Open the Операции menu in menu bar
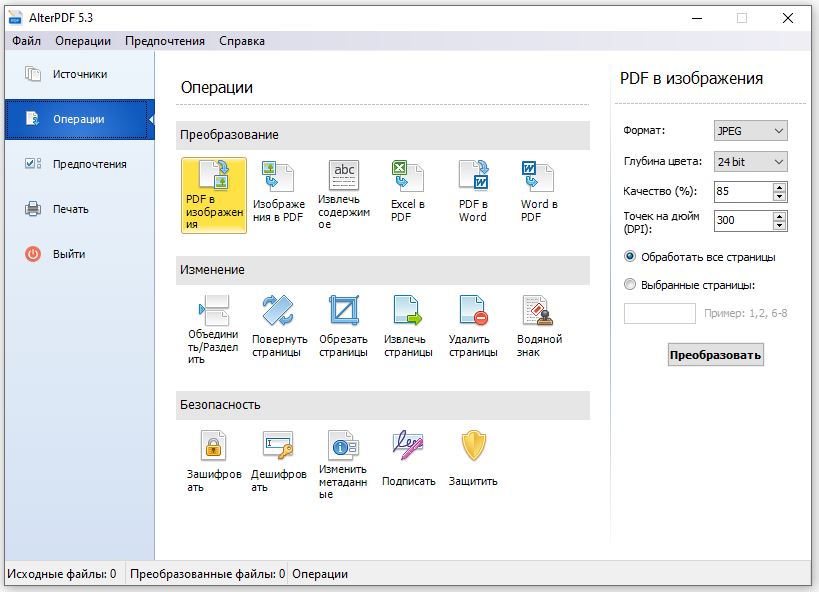819x592 pixels. [x=83, y=41]
